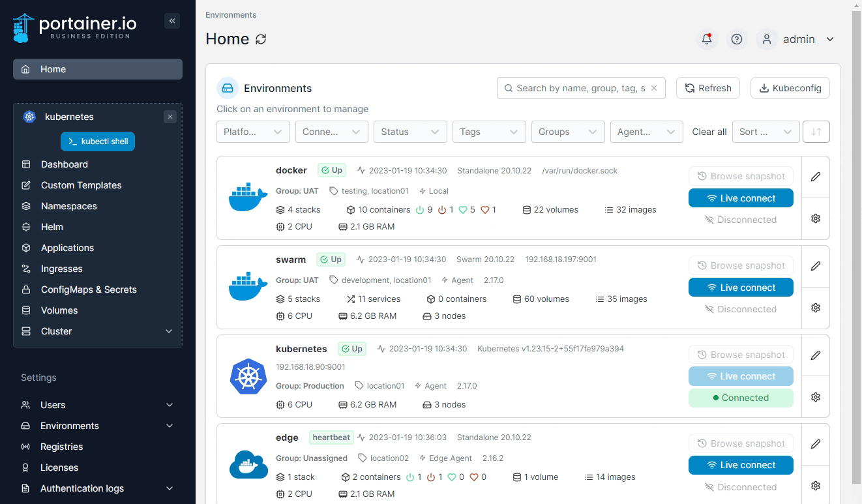
Task: Open the help question mark icon
Action: tap(737, 39)
